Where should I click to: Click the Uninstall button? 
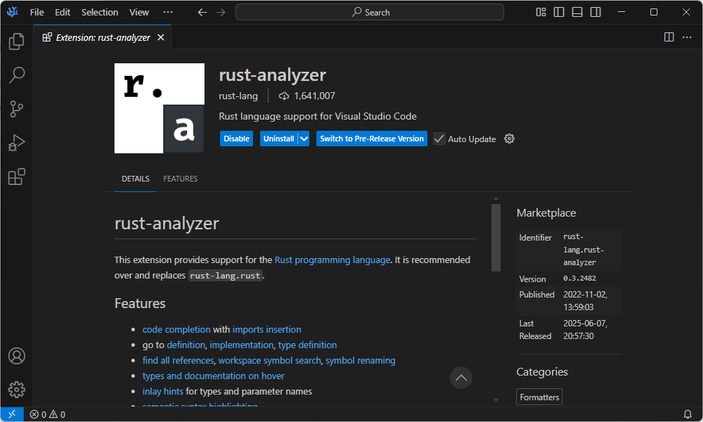click(278, 139)
